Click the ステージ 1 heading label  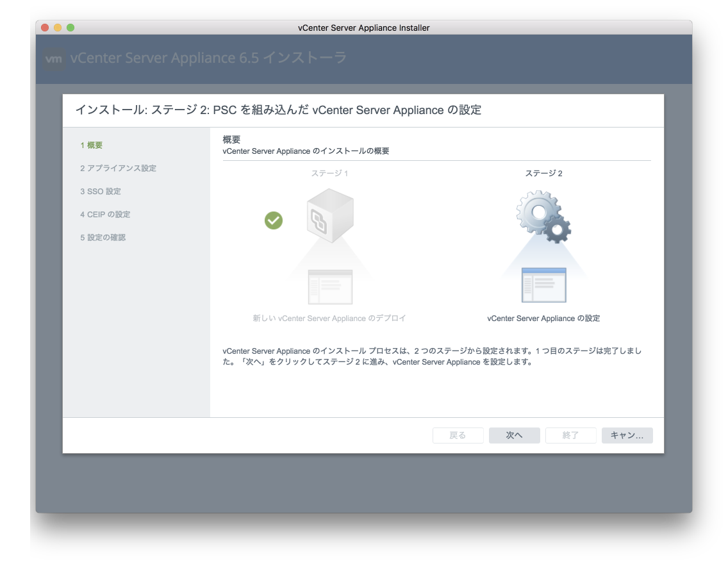tap(329, 174)
